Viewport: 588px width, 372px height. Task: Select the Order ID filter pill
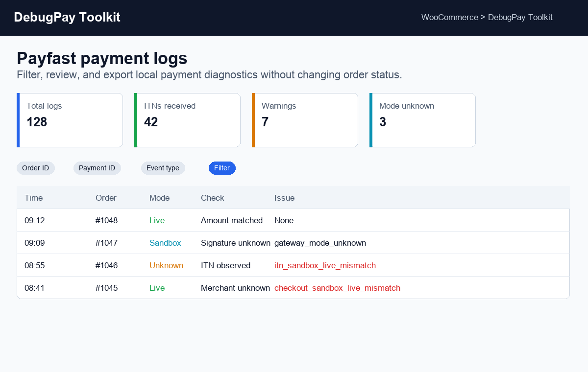pyautogui.click(x=36, y=168)
